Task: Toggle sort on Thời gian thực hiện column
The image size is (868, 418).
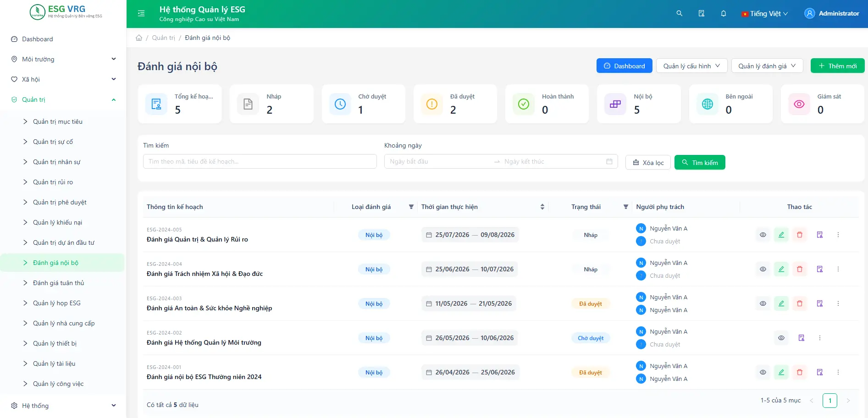Action: coord(542,207)
